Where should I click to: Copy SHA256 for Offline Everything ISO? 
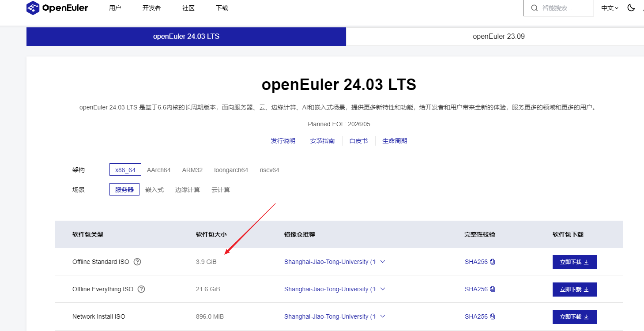click(x=493, y=289)
